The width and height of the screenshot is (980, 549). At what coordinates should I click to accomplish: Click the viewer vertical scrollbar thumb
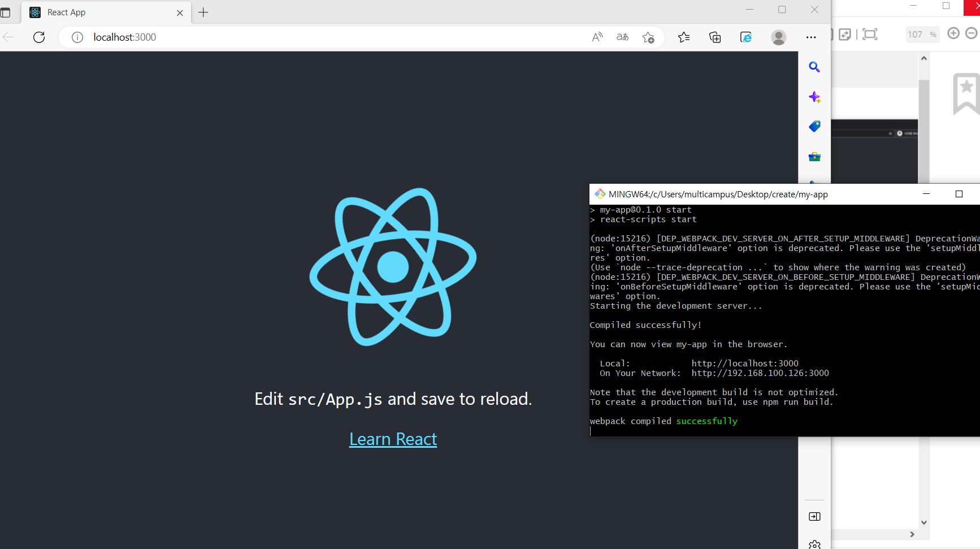click(923, 131)
